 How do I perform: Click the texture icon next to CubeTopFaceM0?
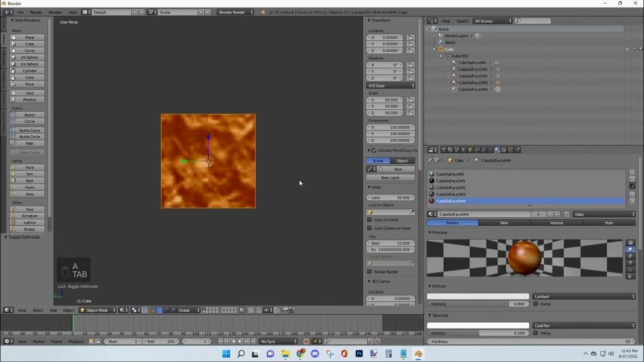(496, 63)
